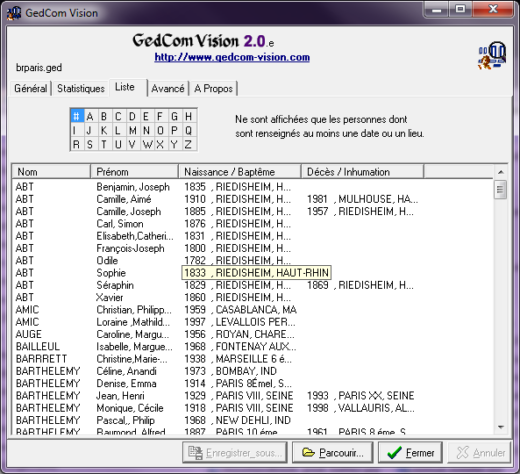Select the BARTHELEMY Céline, Anandi row

click(252, 371)
